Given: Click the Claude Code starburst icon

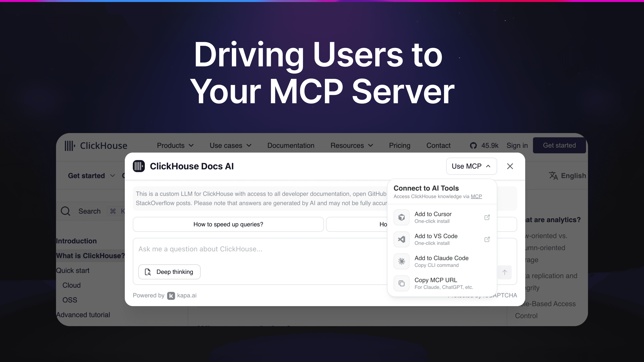Looking at the screenshot, I should (x=401, y=261).
